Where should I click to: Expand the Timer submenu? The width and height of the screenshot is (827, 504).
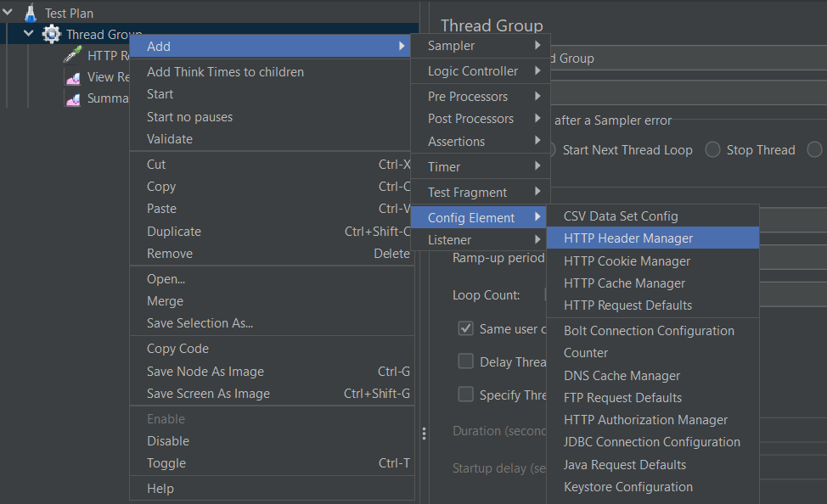pos(481,166)
